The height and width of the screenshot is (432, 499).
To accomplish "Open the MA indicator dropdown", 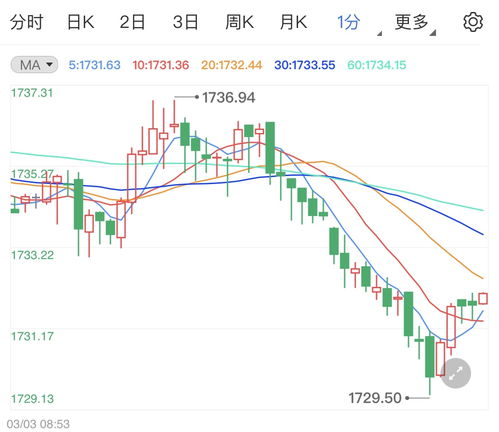I will tap(34, 65).
